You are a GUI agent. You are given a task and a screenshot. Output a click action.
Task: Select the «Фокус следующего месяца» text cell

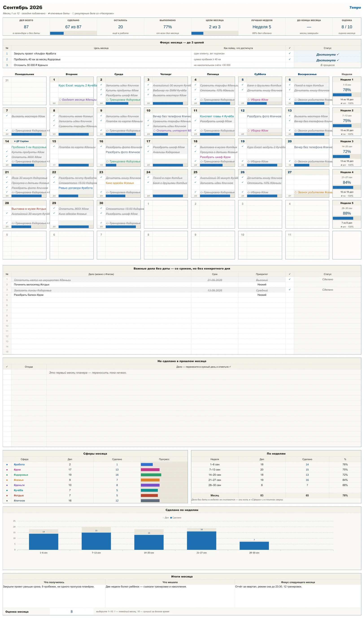[x=298, y=596]
